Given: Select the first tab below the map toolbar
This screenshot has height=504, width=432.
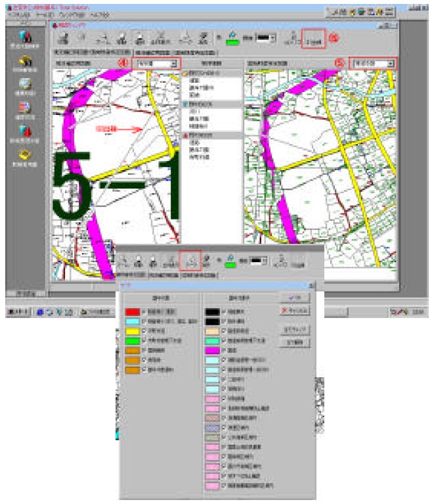Looking at the screenshot, I should (x=91, y=51).
